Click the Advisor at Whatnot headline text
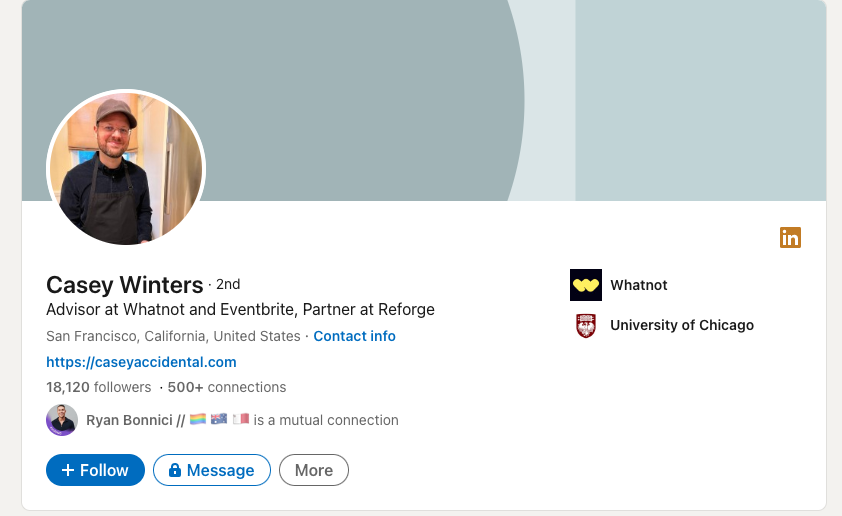This screenshot has height=516, width=842. coord(240,309)
